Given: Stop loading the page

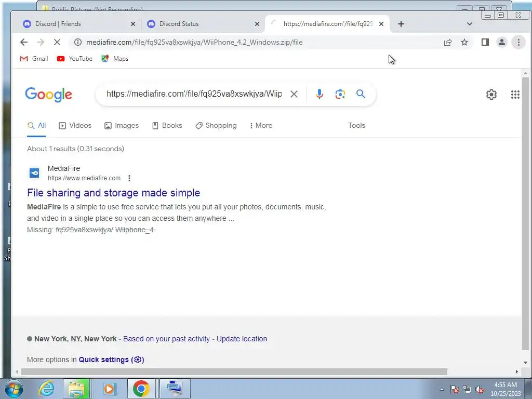Looking at the screenshot, I should click(57, 42).
